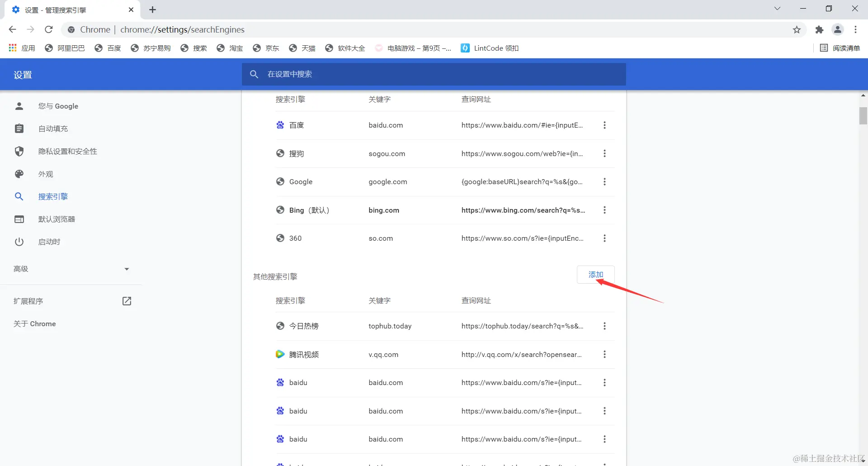Image resolution: width=868 pixels, height=466 pixels.
Task: Open the 苏宁易购 bookmark
Action: pyautogui.click(x=151, y=48)
